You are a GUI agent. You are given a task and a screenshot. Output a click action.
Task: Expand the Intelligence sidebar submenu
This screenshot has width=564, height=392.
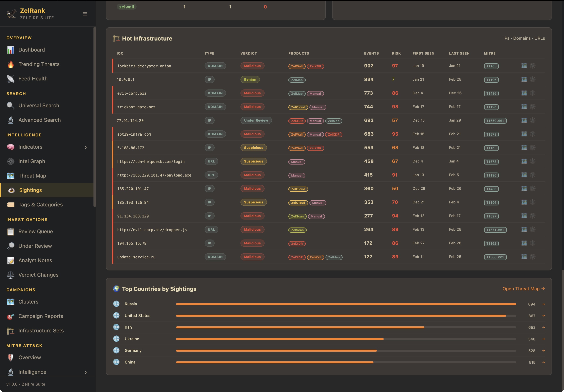(85, 372)
